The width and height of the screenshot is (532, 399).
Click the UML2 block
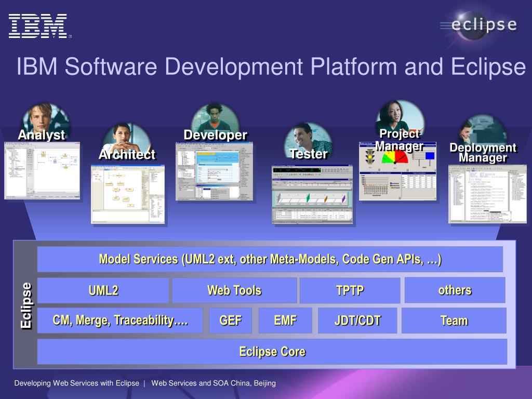tap(103, 290)
